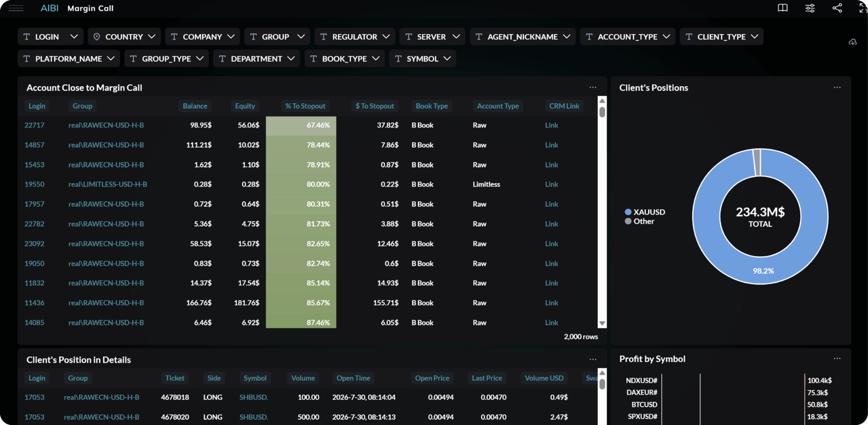Image resolution: width=868 pixels, height=425 pixels.
Task: Expand the LOGIN filter dropdown
Action: pos(50,37)
